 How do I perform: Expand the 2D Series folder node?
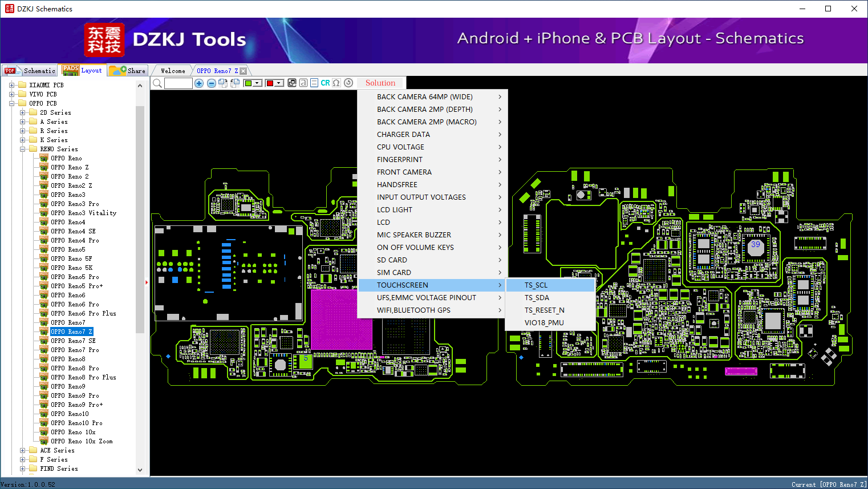click(x=23, y=112)
